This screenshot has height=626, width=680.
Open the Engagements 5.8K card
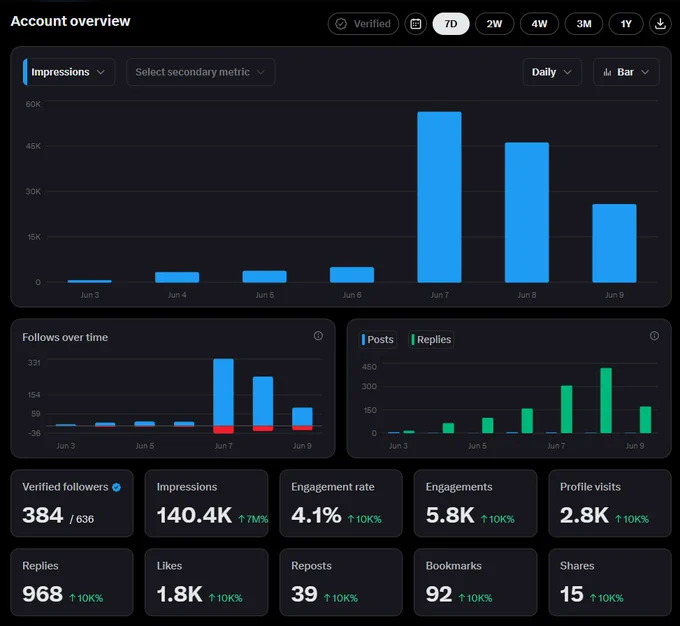tap(475, 503)
